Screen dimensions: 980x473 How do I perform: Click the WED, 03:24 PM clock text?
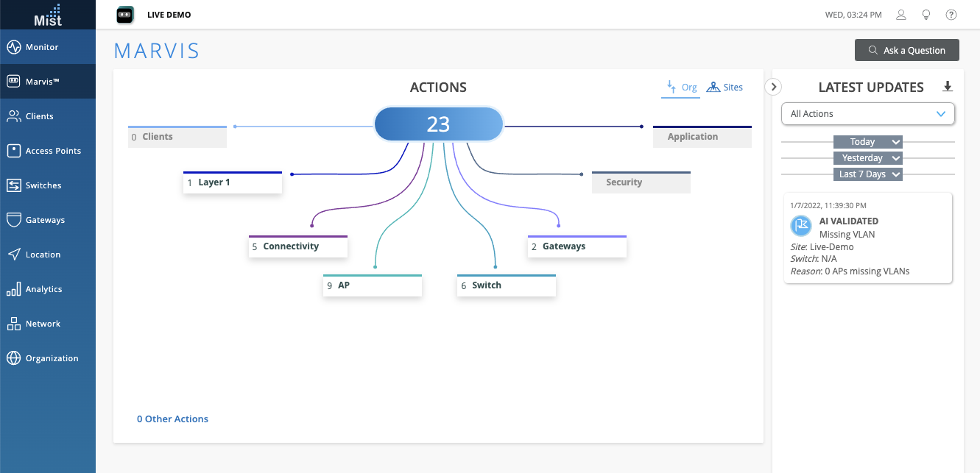[853, 15]
